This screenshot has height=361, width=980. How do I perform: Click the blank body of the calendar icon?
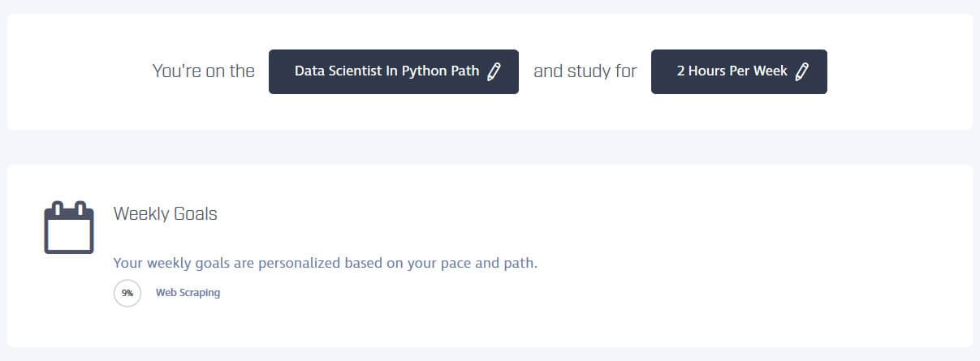click(x=69, y=237)
